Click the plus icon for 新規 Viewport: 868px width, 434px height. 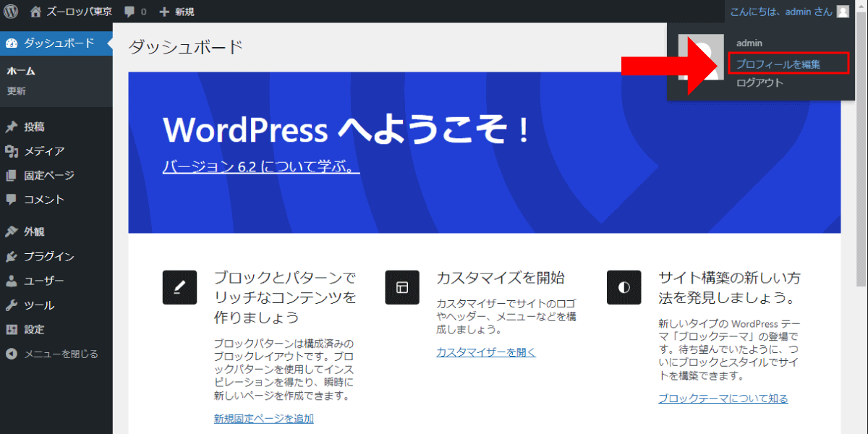(x=164, y=12)
